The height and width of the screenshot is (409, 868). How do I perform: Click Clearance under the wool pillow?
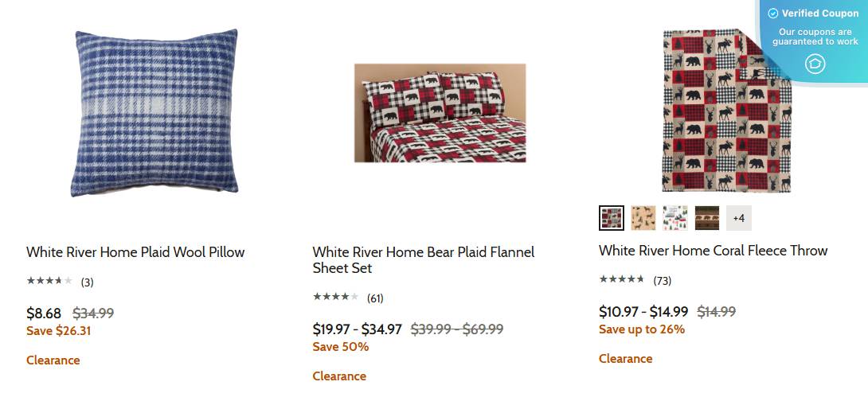(53, 360)
